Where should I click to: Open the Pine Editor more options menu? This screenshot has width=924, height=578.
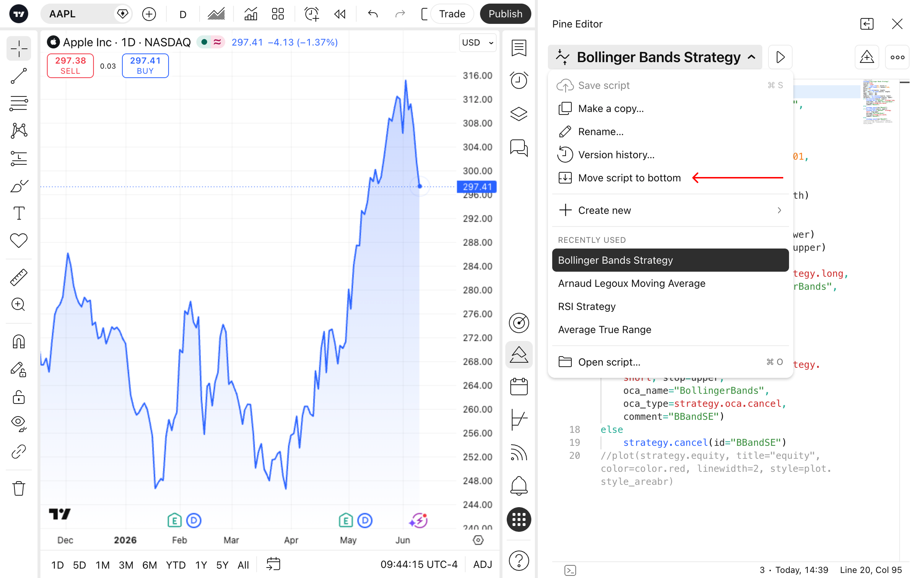pyautogui.click(x=897, y=57)
